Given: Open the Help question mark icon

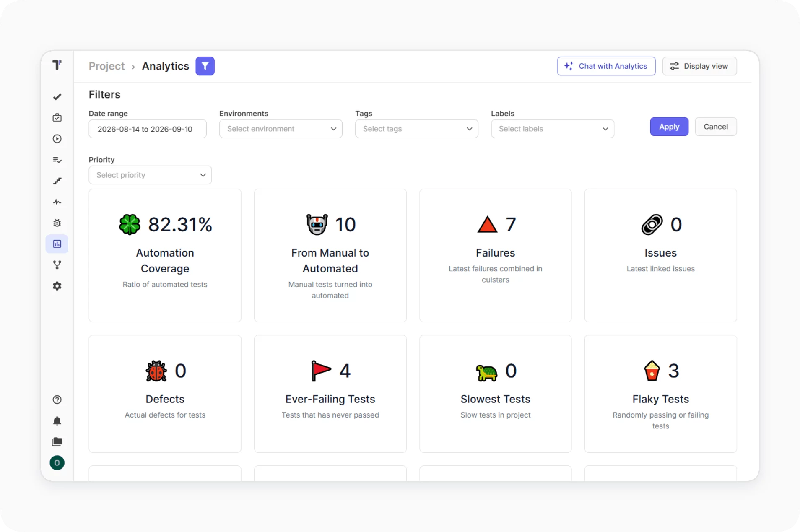Looking at the screenshot, I should 57,400.
